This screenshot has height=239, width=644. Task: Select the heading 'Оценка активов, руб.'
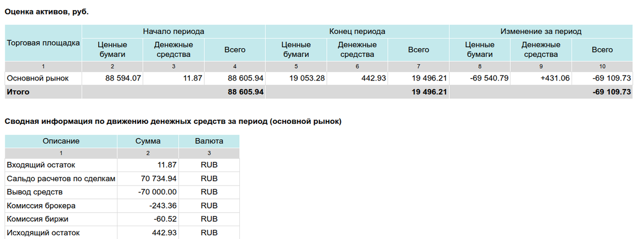pyautogui.click(x=47, y=12)
